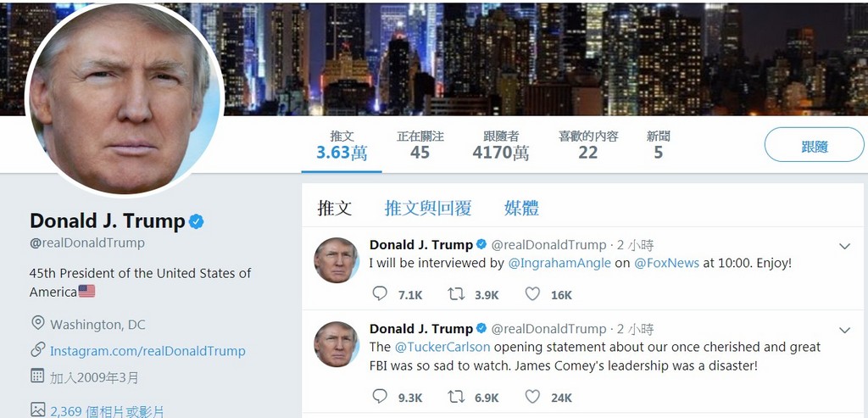Like the tweet about the 10:00 interview
This screenshot has width=868, height=418.
[532, 293]
